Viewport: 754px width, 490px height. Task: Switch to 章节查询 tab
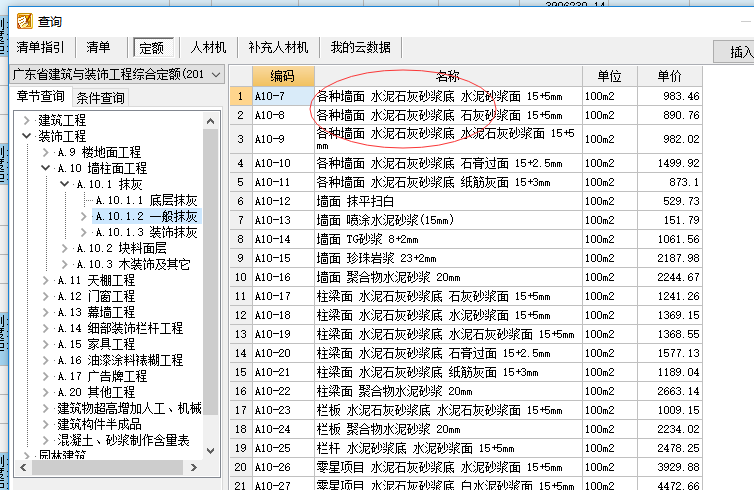41,96
